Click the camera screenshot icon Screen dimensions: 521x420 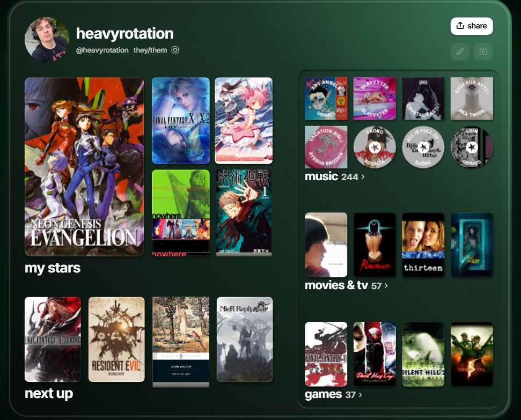point(483,51)
